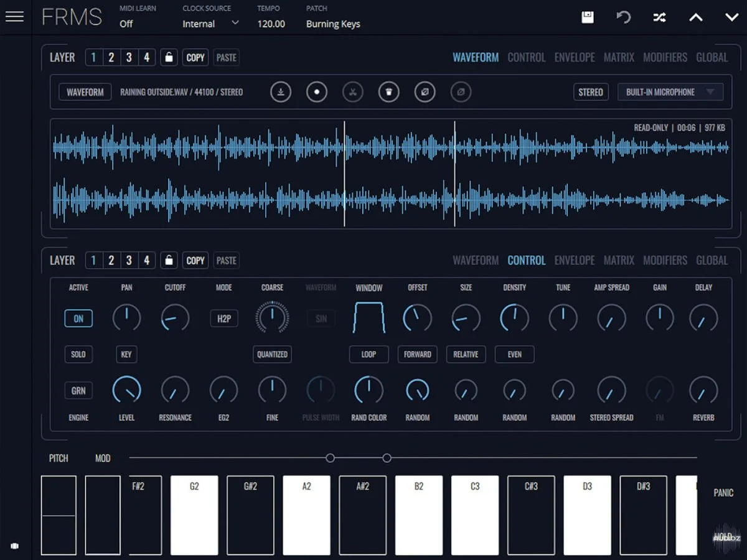Click the record sample circle icon
The height and width of the screenshot is (560, 747).
[x=317, y=92]
